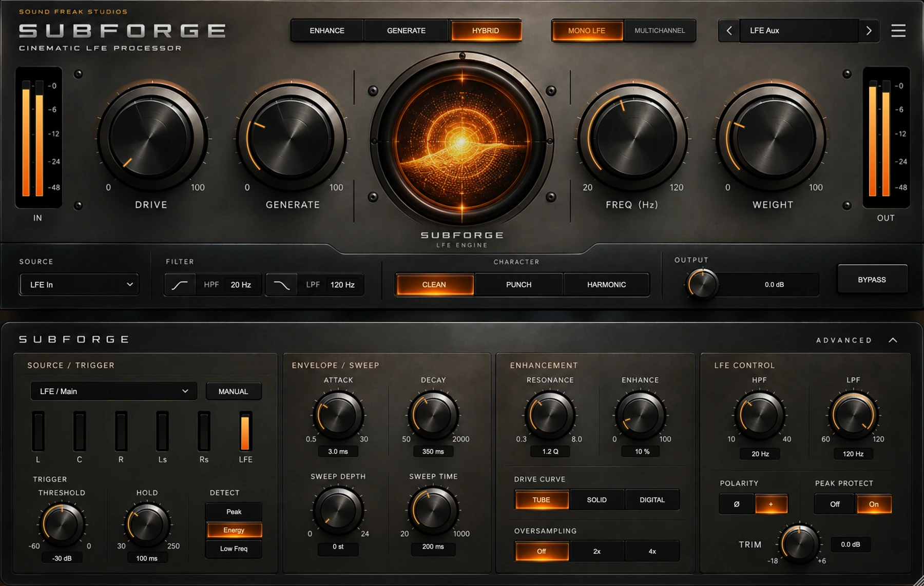Screen dimensions: 924x586
Task: Set oversampling to 4x
Action: tap(652, 551)
